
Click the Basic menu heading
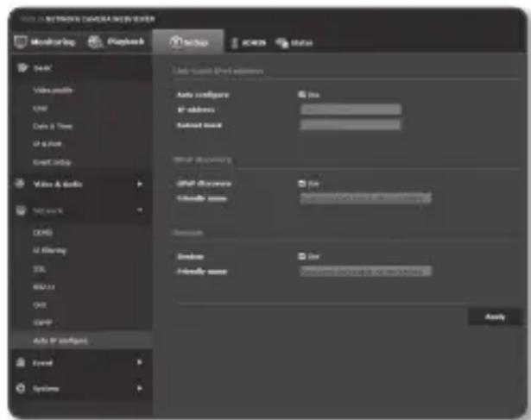pos(42,68)
